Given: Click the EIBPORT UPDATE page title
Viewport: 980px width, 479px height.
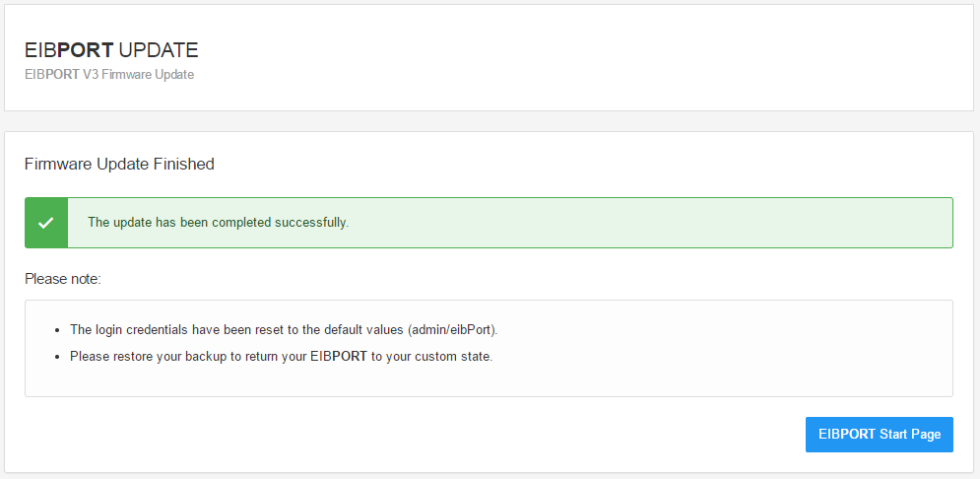Looking at the screenshot, I should pyautogui.click(x=111, y=50).
